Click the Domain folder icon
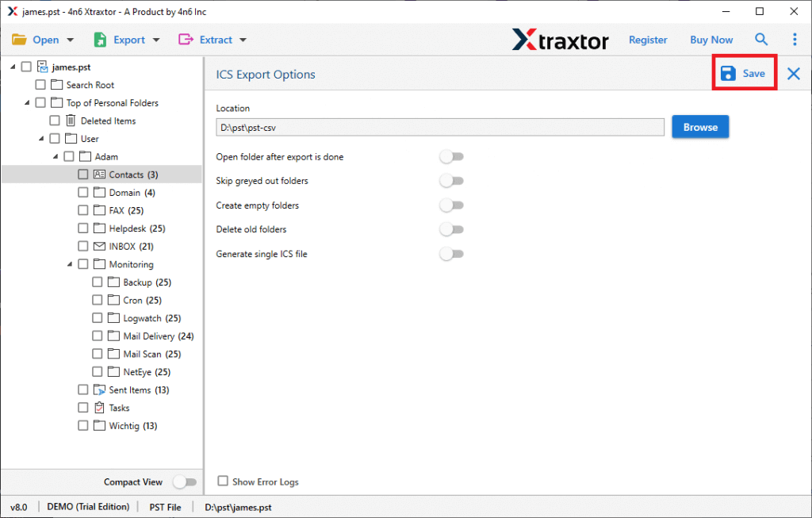The image size is (812, 518). point(99,192)
